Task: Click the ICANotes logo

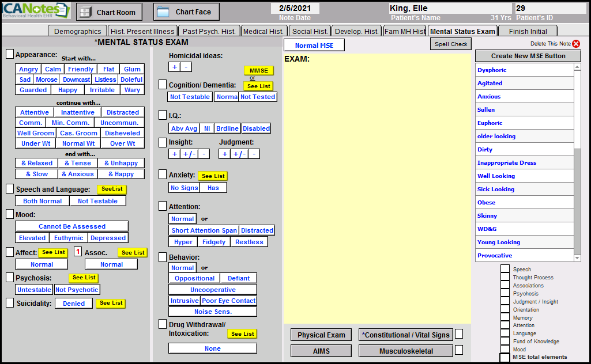Action: pyautogui.click(x=36, y=11)
